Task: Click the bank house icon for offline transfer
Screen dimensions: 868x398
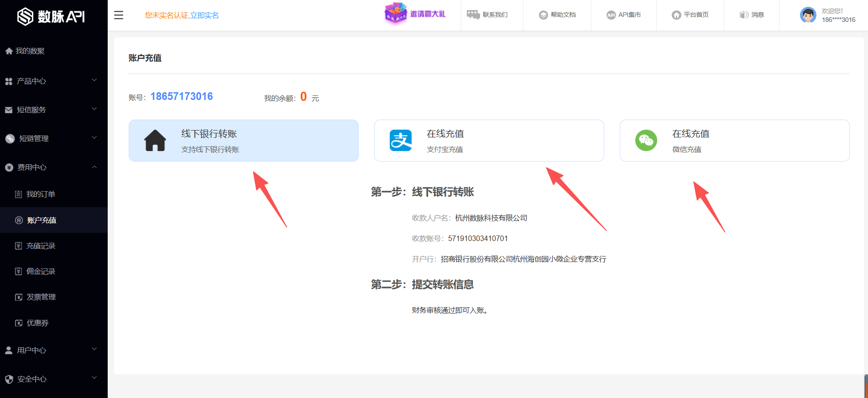Action: tap(155, 141)
